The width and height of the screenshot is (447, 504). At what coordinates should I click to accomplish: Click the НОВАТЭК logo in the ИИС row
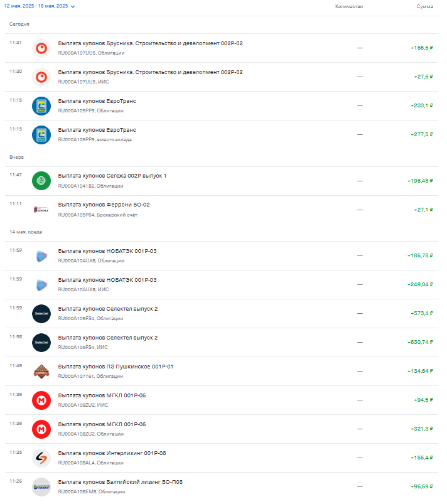click(x=41, y=285)
